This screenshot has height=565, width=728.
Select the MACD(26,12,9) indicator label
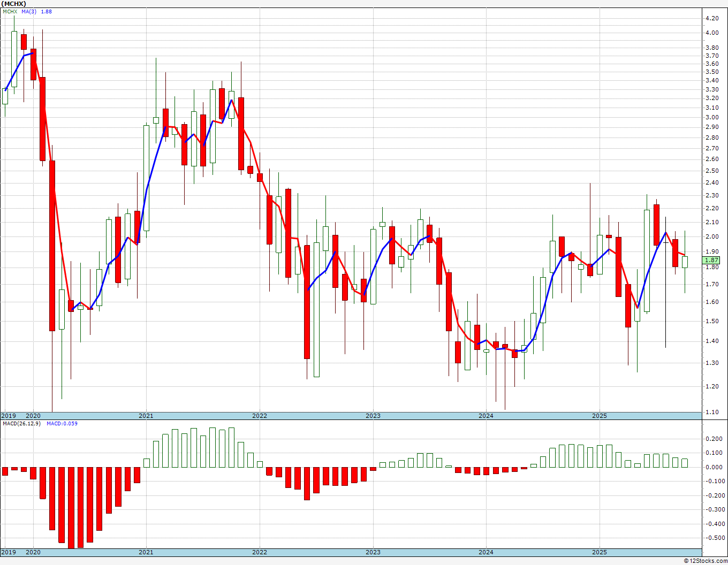[21, 424]
